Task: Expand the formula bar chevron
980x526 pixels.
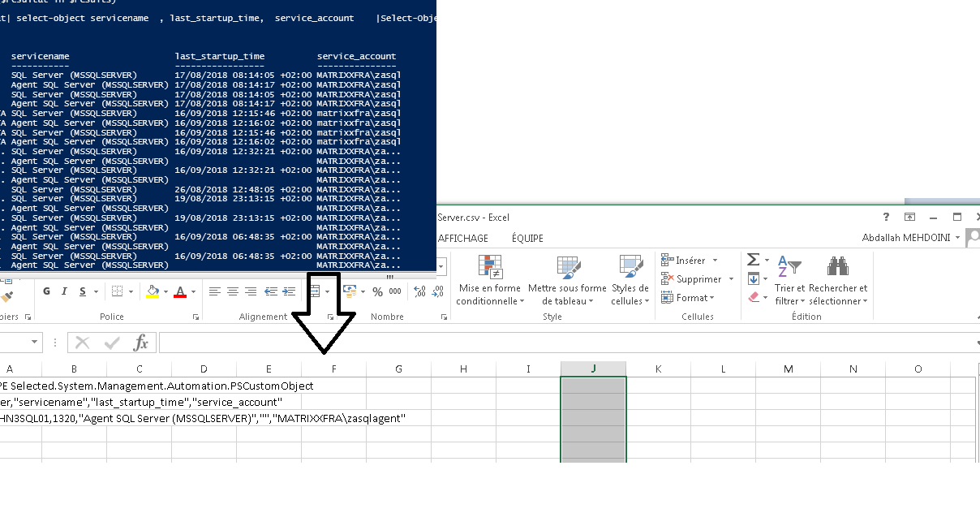Action: (x=976, y=343)
